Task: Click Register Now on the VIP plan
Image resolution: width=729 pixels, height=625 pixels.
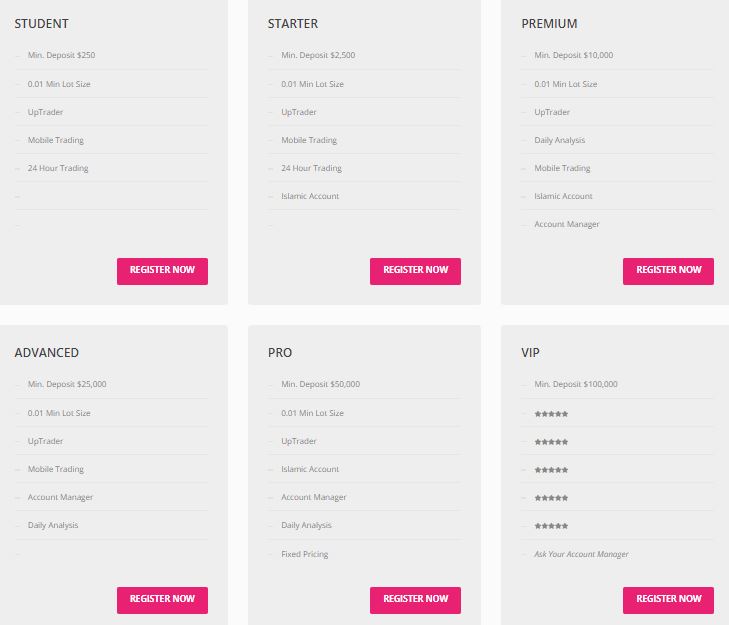Action: (668, 600)
